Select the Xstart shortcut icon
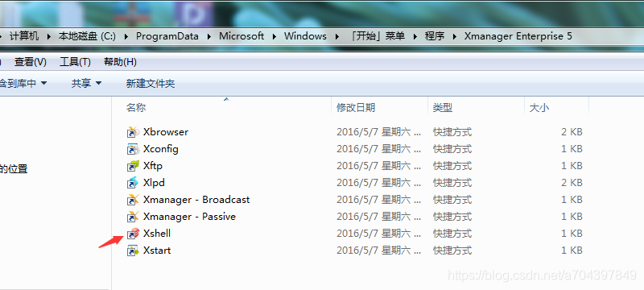 [x=133, y=251]
